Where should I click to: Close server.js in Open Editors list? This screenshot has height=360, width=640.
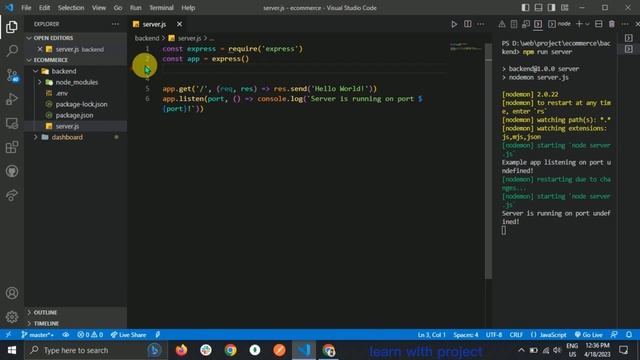(40, 49)
